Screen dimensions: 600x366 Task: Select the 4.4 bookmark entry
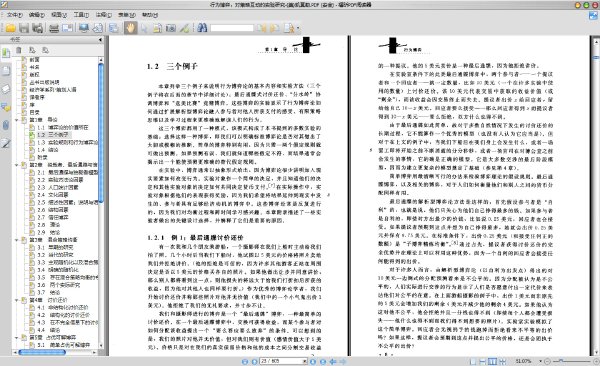tap(49, 330)
